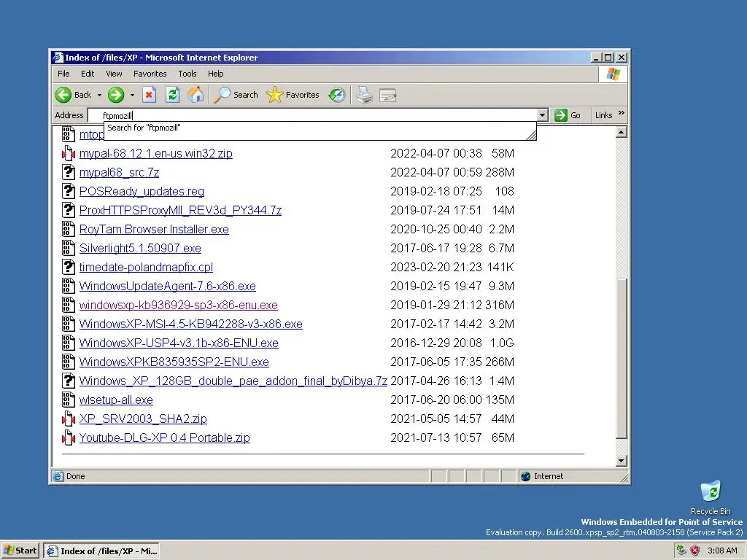
Task: Open the XP_SRV2003_SHA2.zip link
Action: (143, 419)
